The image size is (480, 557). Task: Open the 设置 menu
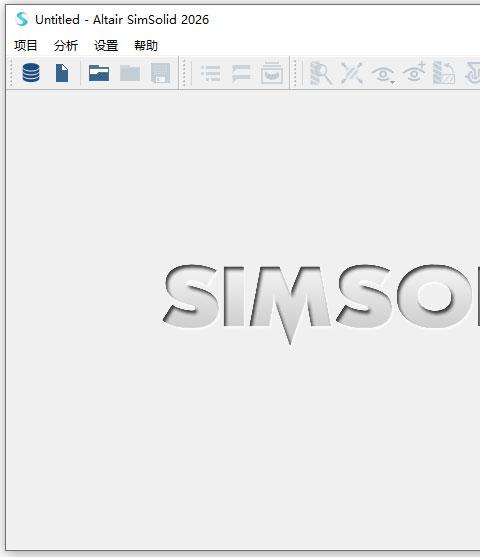click(106, 45)
